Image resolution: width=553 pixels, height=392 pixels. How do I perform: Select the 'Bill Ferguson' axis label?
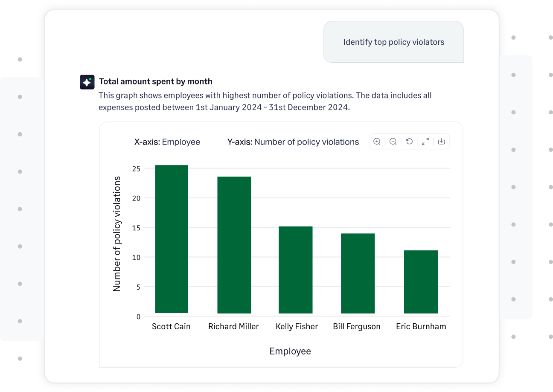(x=357, y=326)
